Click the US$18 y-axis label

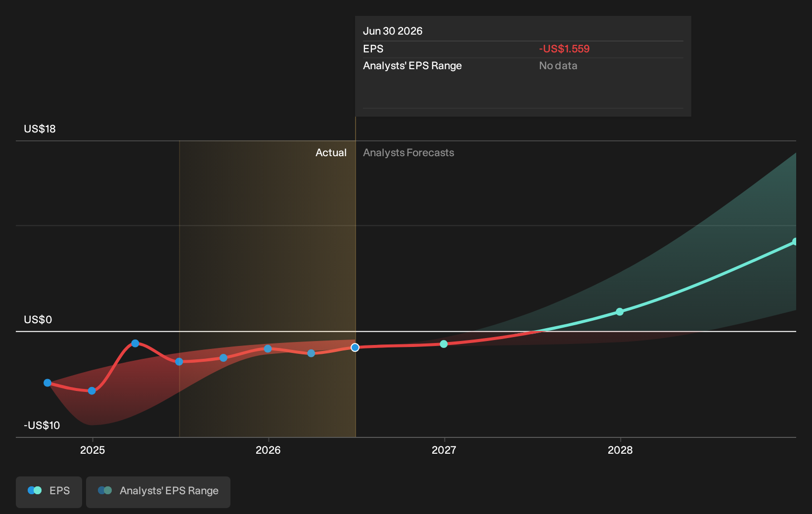click(40, 129)
